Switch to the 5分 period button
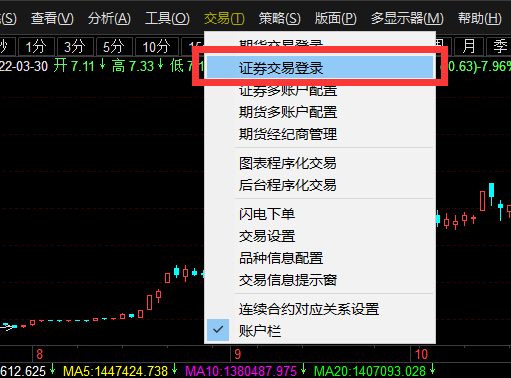This screenshot has height=378, width=511. (x=114, y=46)
